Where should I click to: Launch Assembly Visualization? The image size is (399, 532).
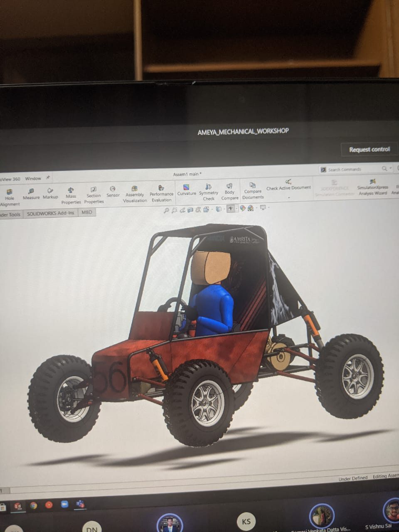tap(135, 195)
